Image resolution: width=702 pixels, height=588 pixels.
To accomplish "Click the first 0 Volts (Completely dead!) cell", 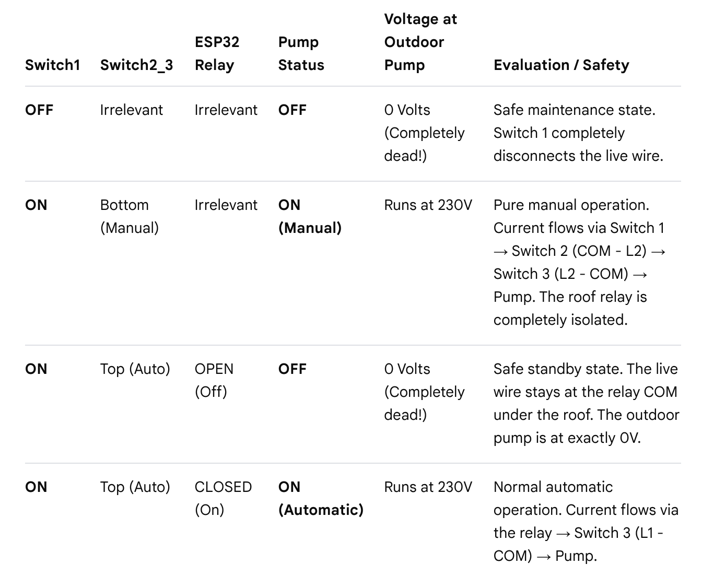I will [424, 133].
